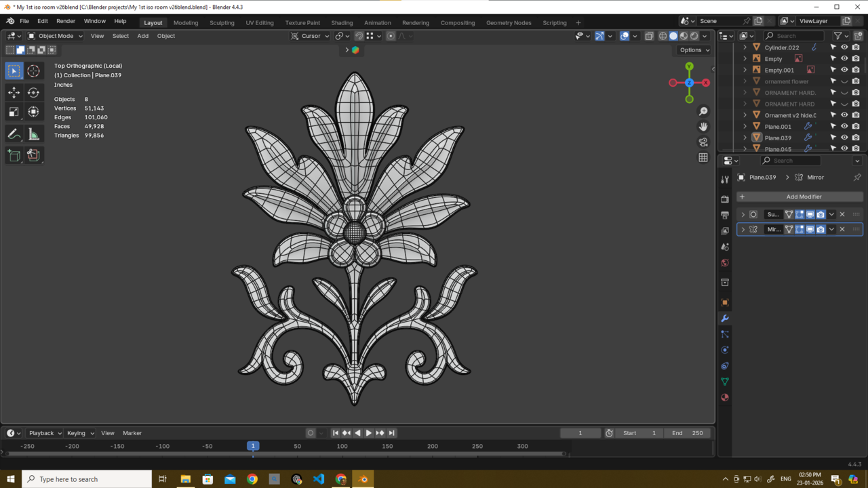868x488 pixels.
Task: Toggle X-Ray mode in viewport header
Action: point(649,36)
